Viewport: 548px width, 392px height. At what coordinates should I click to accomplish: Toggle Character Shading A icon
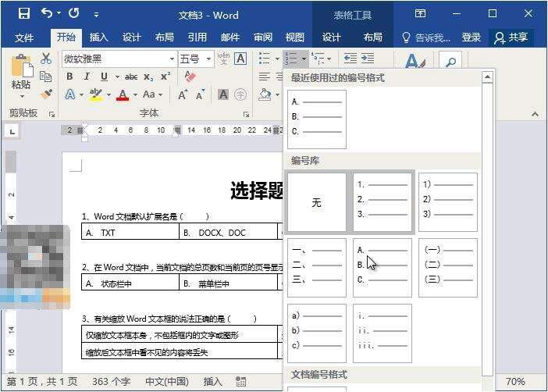pyautogui.click(x=223, y=94)
